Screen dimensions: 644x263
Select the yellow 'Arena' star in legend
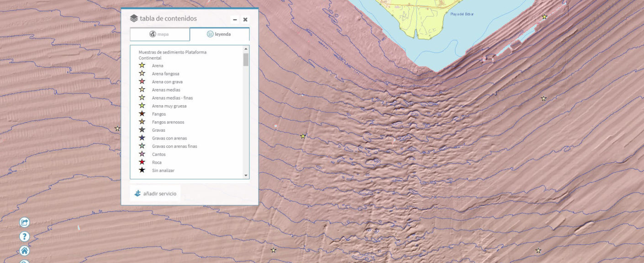pyautogui.click(x=142, y=65)
